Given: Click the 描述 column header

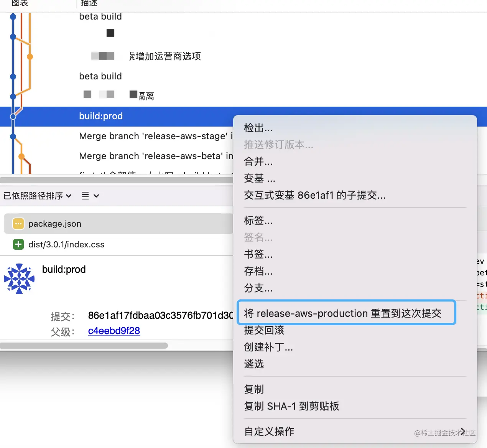Looking at the screenshot, I should pos(89,3).
